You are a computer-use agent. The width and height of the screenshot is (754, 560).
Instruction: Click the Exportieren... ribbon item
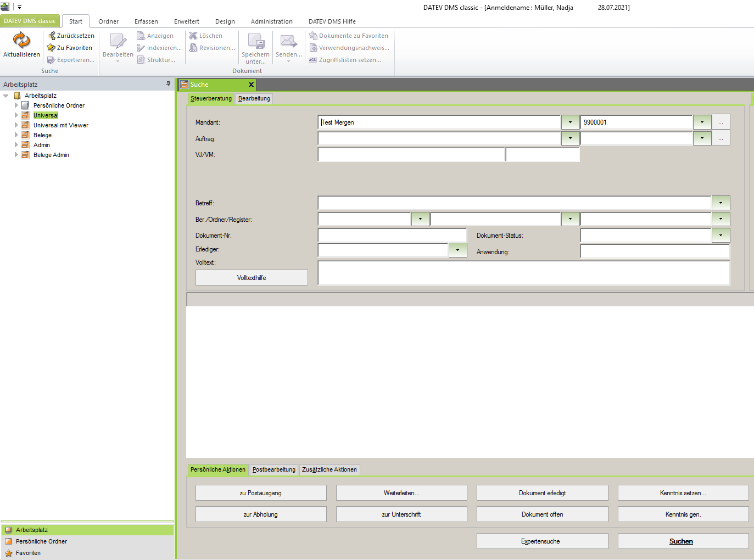[x=71, y=60]
